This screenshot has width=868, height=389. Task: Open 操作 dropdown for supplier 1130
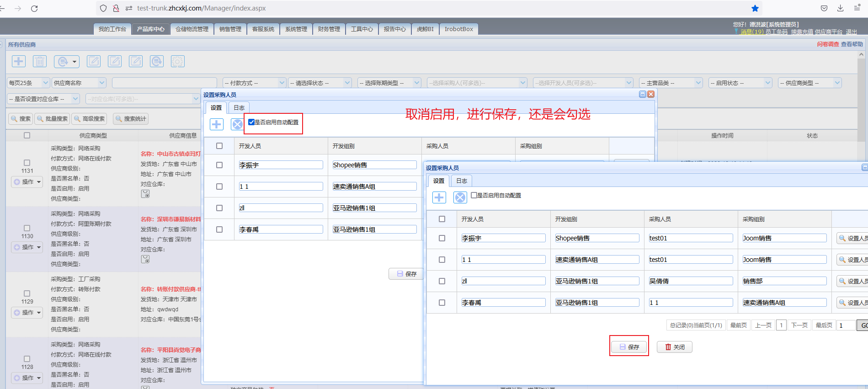[x=27, y=247]
